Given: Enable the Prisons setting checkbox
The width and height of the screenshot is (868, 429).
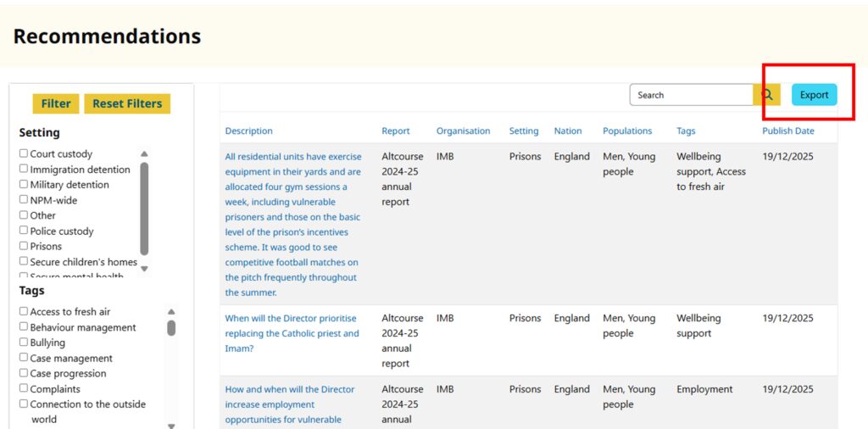Looking at the screenshot, I should click(24, 247).
